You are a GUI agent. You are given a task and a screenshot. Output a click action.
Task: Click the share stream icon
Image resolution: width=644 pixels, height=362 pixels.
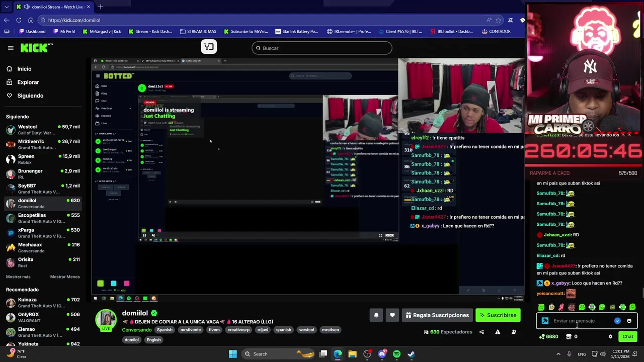click(481, 332)
